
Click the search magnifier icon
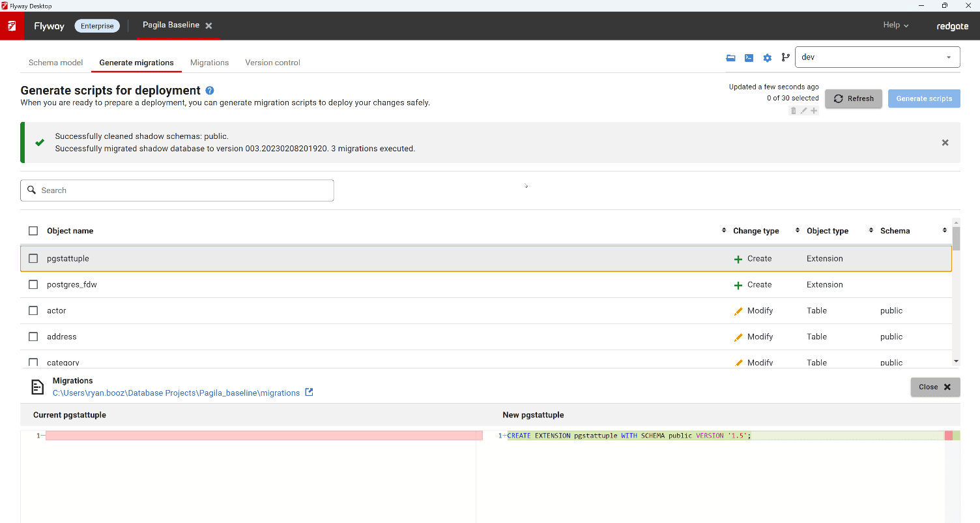pos(31,190)
